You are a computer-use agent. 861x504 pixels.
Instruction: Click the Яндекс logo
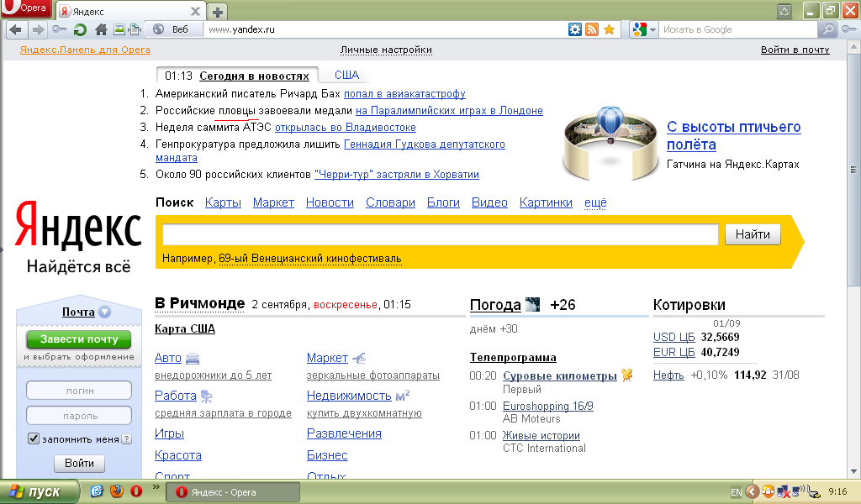[x=78, y=226]
